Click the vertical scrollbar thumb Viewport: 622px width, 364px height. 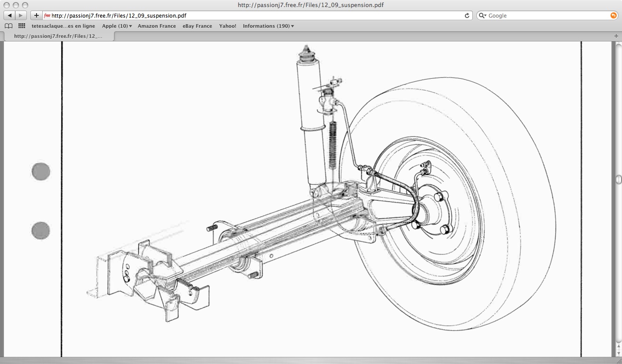pyautogui.click(x=618, y=179)
